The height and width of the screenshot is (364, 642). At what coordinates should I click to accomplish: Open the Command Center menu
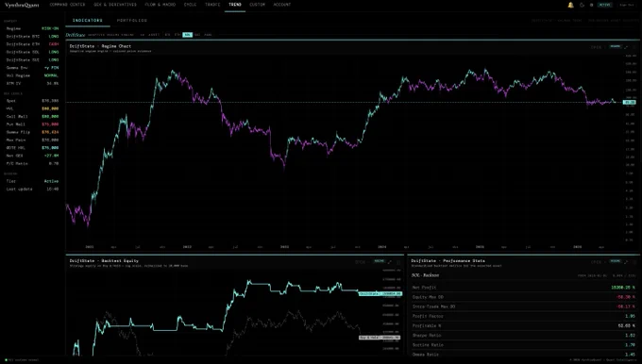pyautogui.click(x=67, y=5)
